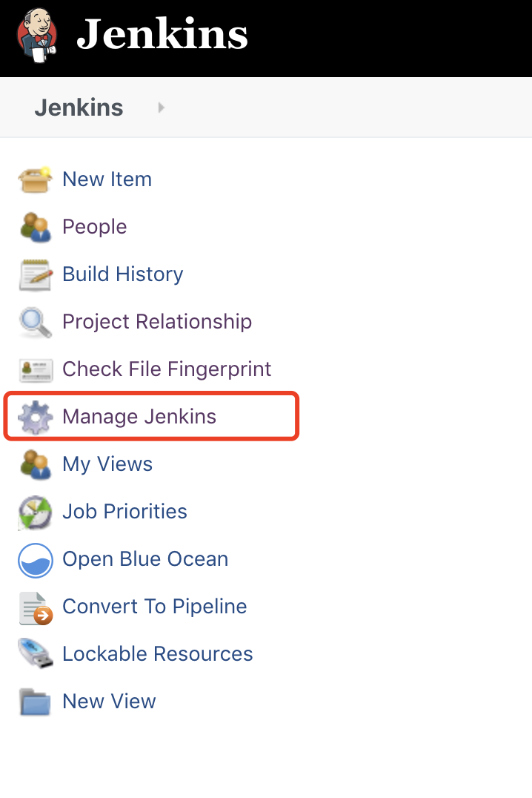Viewport: 532px width, 798px height.
Task: Click the Manage Jenkins gear icon
Action: pos(35,418)
